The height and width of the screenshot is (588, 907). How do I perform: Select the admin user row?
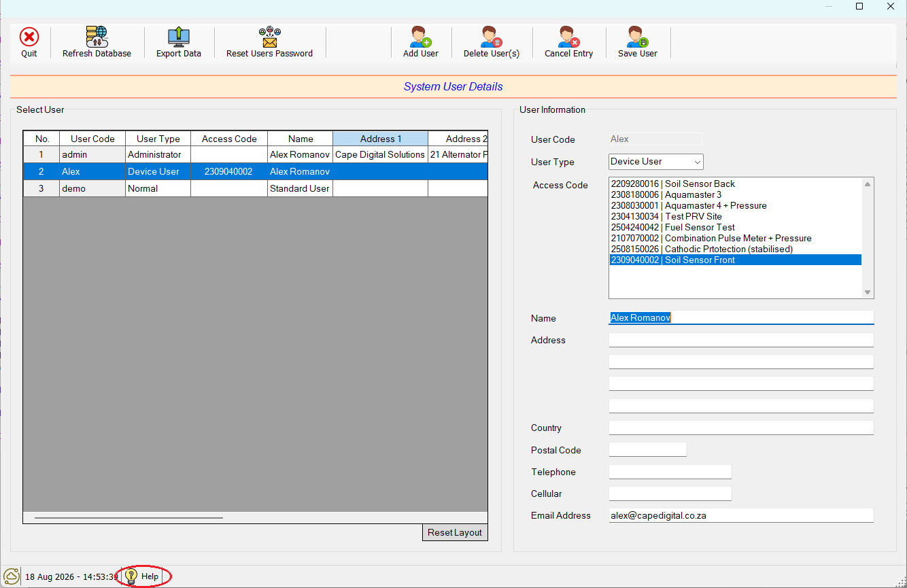[256, 154]
